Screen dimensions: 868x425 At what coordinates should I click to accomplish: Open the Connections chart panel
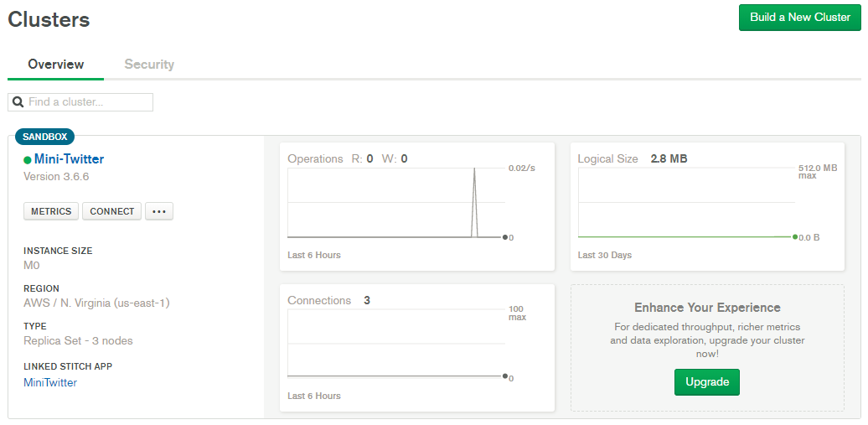click(417, 348)
